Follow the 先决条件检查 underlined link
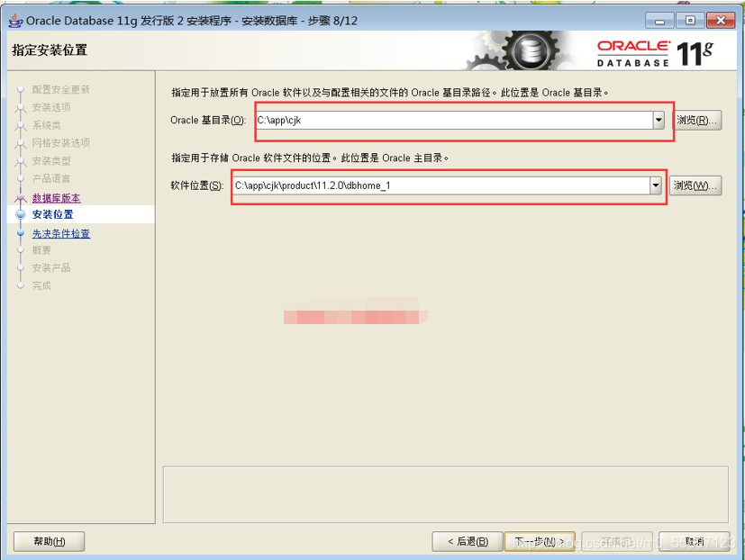This screenshot has width=745, height=560. [x=60, y=233]
